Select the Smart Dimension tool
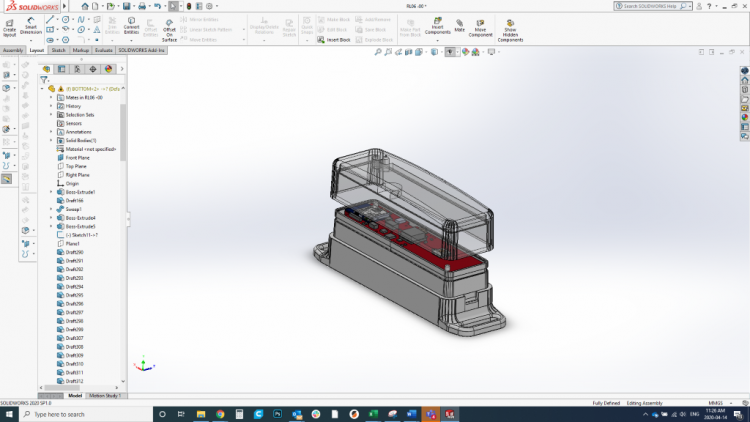 [x=31, y=26]
